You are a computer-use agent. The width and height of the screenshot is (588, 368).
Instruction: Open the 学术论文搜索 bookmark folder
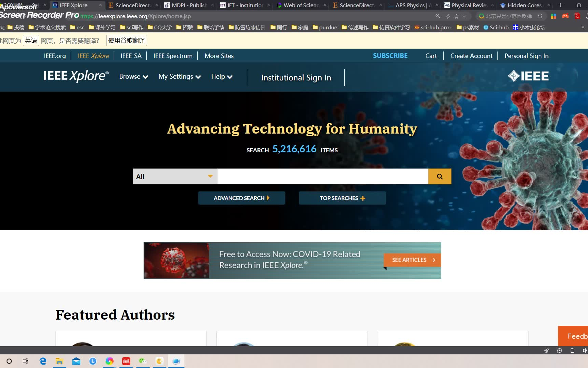tap(47, 27)
